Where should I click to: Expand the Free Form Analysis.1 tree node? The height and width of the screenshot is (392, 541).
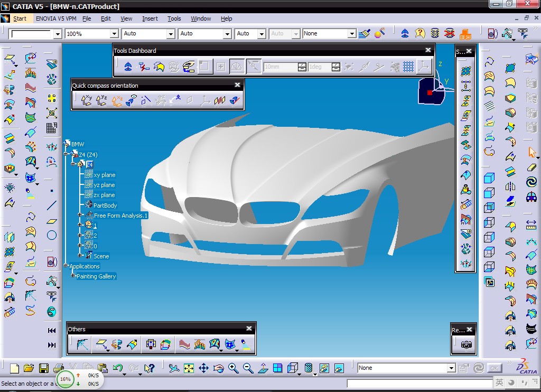[x=80, y=214]
